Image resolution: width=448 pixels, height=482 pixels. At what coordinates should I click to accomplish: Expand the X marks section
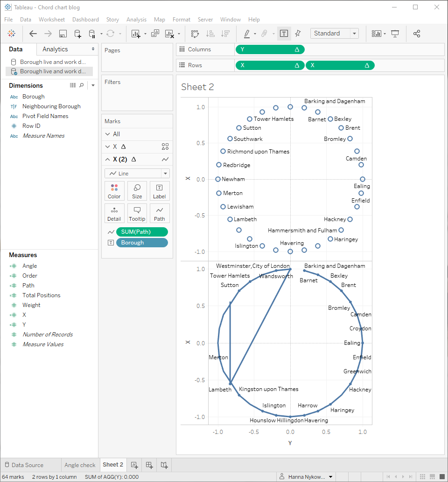pos(107,147)
